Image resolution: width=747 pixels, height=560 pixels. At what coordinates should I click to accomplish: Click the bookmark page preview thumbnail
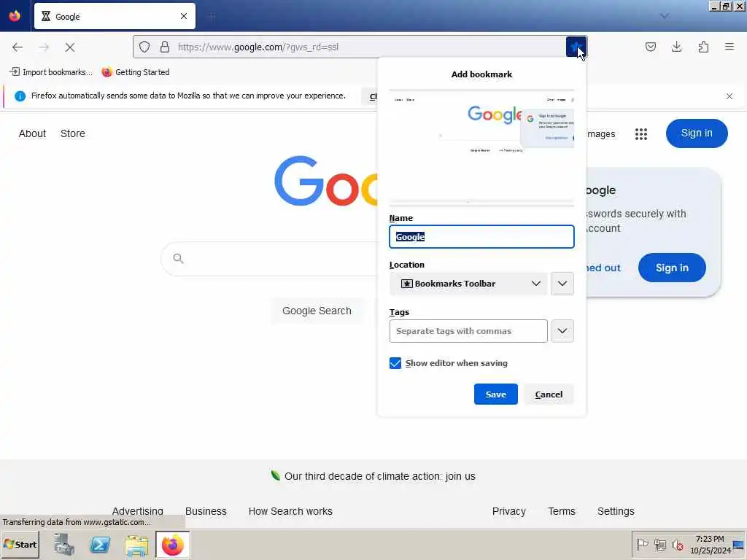481,147
